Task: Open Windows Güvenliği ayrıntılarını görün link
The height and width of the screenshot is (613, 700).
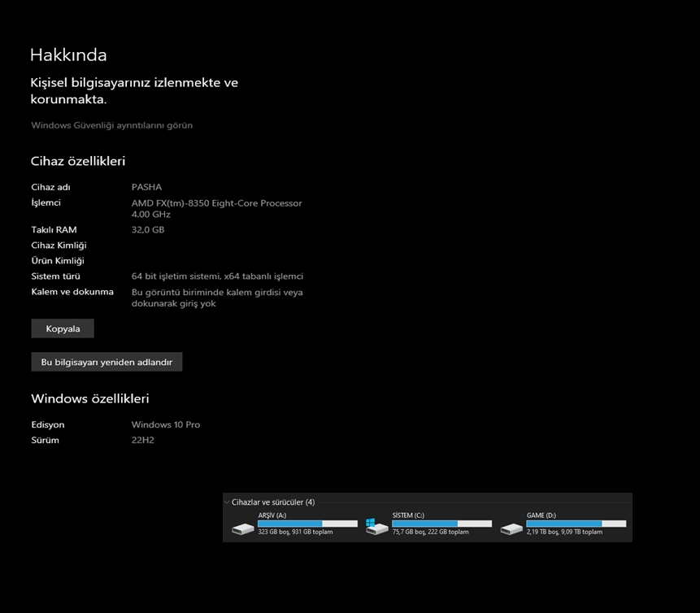Action: pos(111,125)
